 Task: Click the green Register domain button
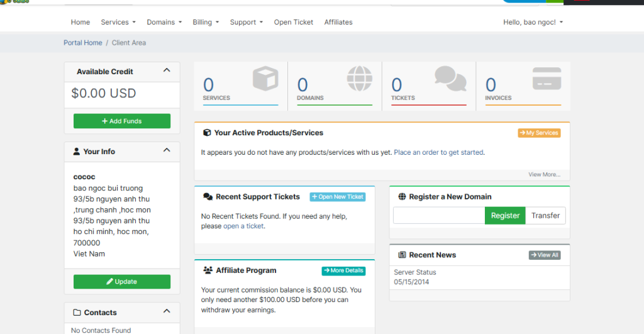pyautogui.click(x=505, y=216)
